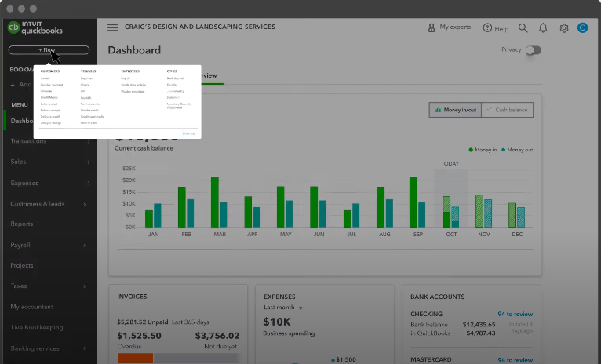Open the settings gear icon
Viewport: 601px width, 364px height.
click(563, 28)
